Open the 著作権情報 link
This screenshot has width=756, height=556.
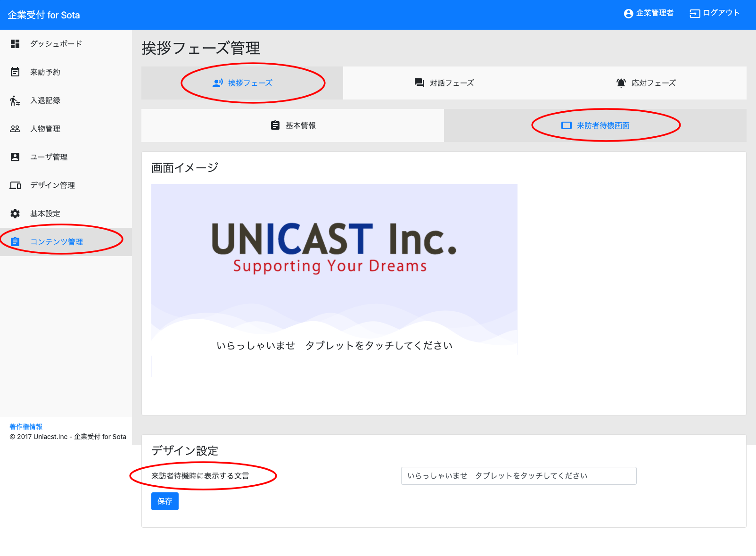click(x=26, y=426)
